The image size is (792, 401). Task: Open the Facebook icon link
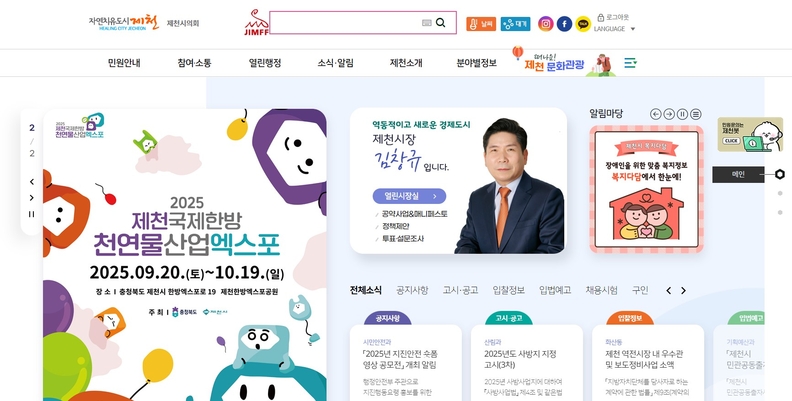coord(564,24)
